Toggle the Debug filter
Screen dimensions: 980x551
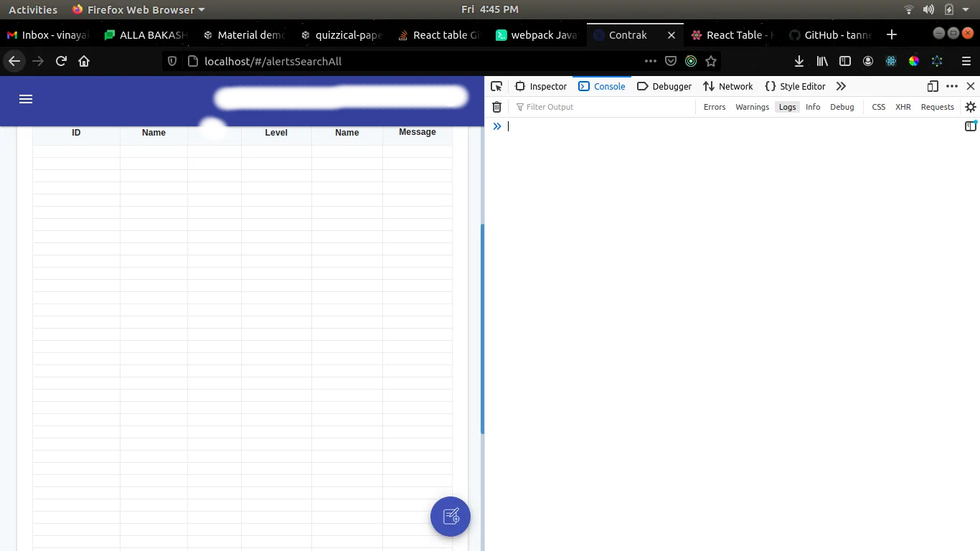842,107
